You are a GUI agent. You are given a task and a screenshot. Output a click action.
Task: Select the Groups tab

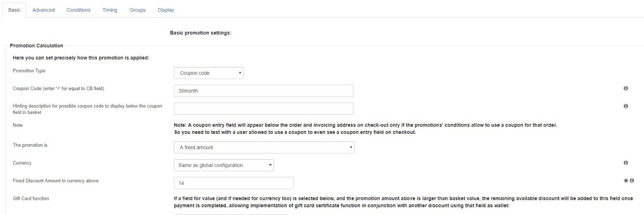click(137, 10)
